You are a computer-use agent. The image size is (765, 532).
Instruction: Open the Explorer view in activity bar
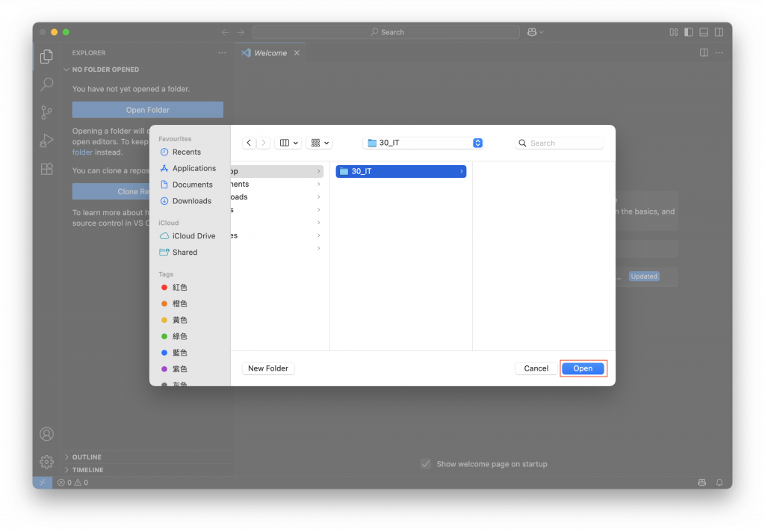46,57
